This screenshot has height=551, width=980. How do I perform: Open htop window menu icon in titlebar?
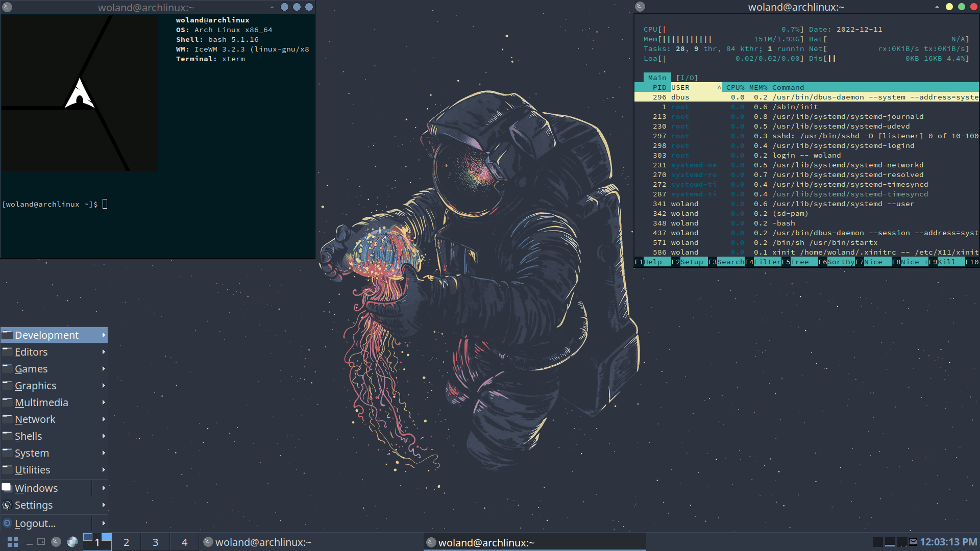click(640, 7)
